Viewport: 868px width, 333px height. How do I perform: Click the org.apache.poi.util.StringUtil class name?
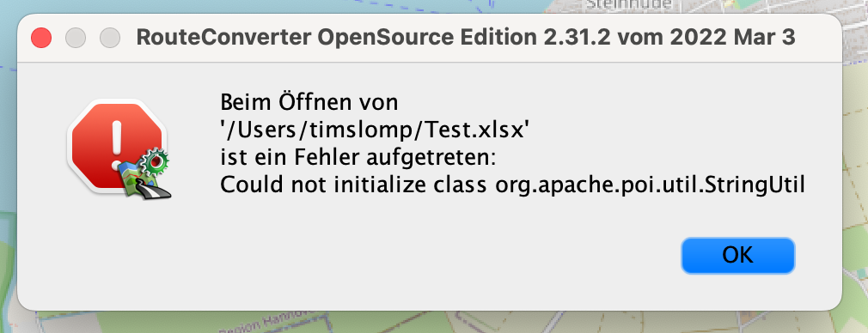point(650,186)
